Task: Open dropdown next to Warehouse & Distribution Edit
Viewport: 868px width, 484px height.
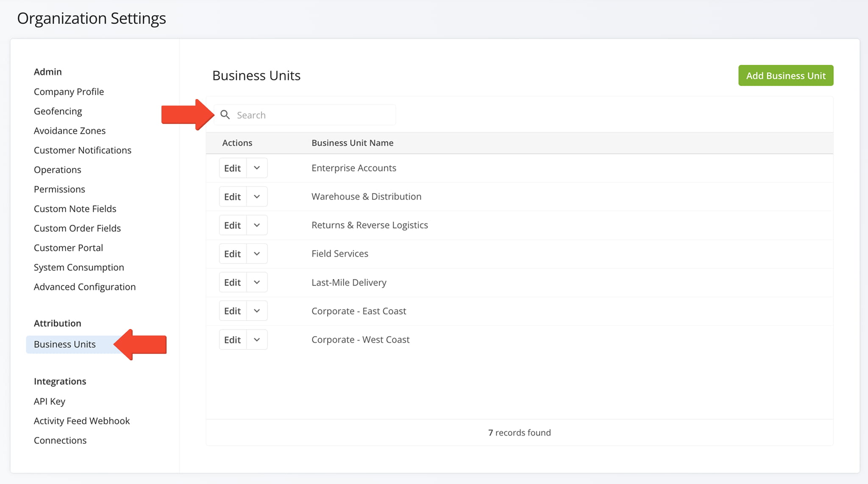Action: pyautogui.click(x=257, y=196)
